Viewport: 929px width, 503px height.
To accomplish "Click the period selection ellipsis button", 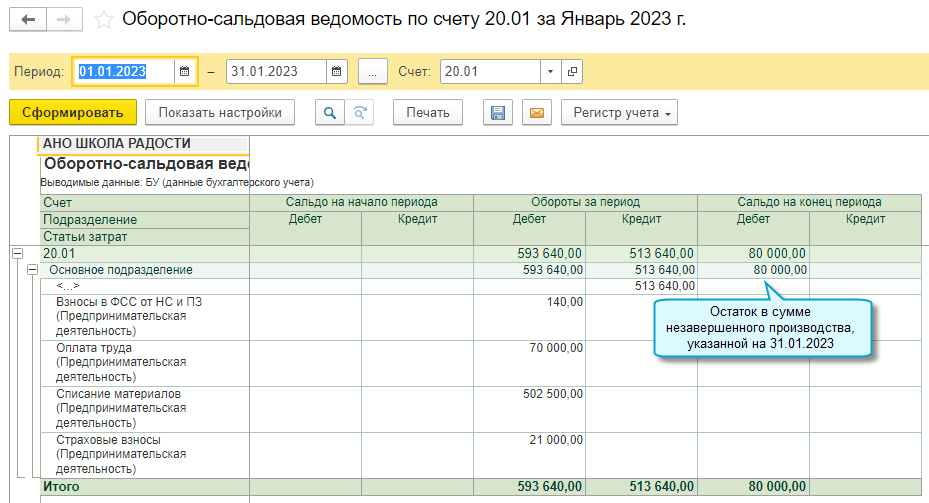I will 373,72.
